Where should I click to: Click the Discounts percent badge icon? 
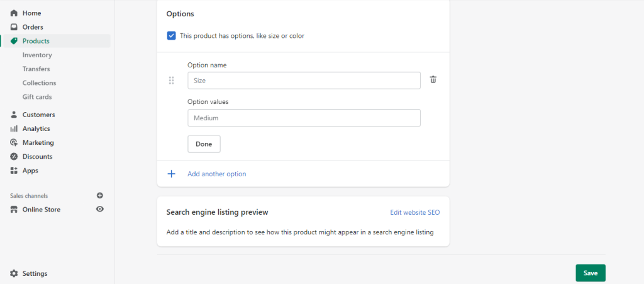click(x=14, y=157)
